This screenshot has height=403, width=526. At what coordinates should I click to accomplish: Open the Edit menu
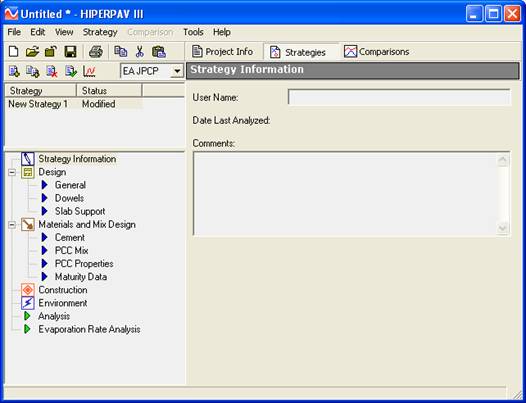click(38, 32)
